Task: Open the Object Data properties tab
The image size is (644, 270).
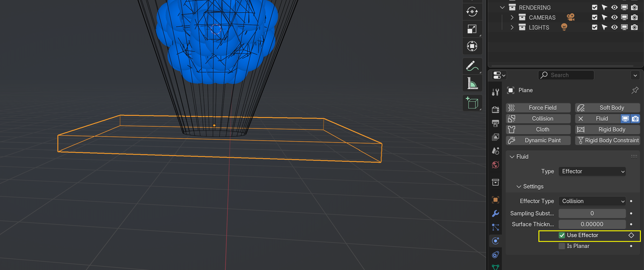Action: 496,267
